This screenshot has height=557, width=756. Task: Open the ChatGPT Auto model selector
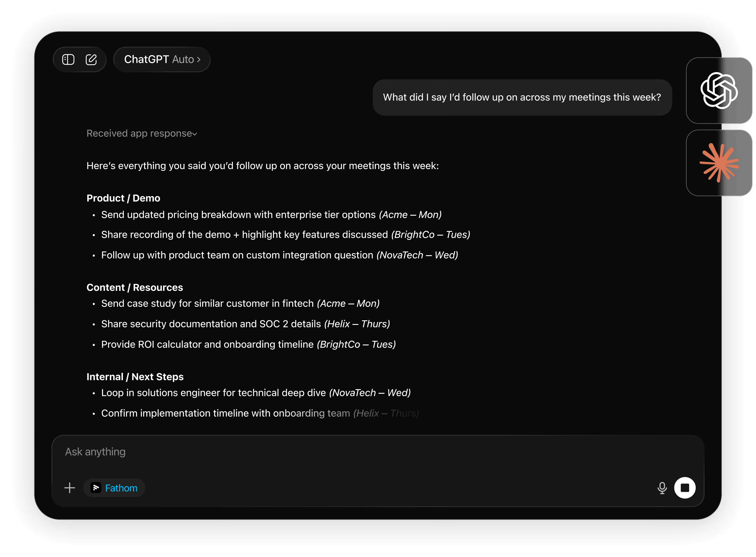(x=162, y=59)
